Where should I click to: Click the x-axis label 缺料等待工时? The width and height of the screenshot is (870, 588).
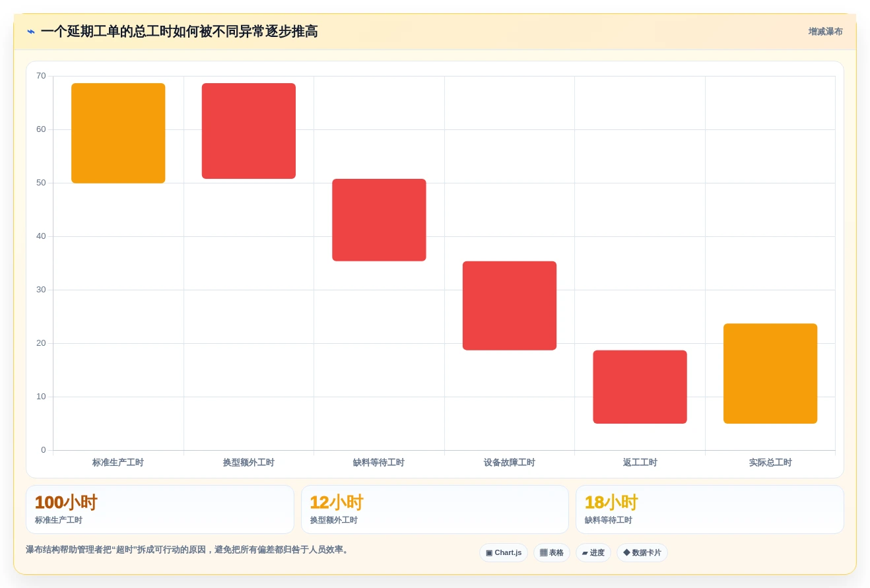tap(379, 463)
